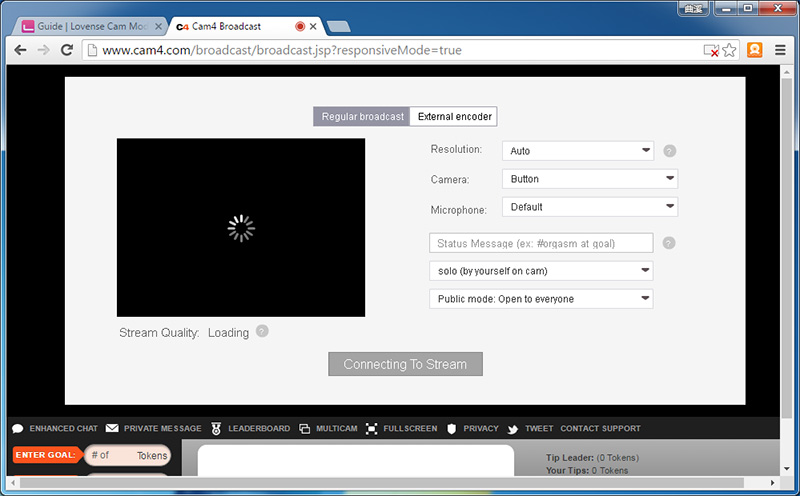
Task: Bookmark this page with the star icon
Action: click(x=729, y=50)
